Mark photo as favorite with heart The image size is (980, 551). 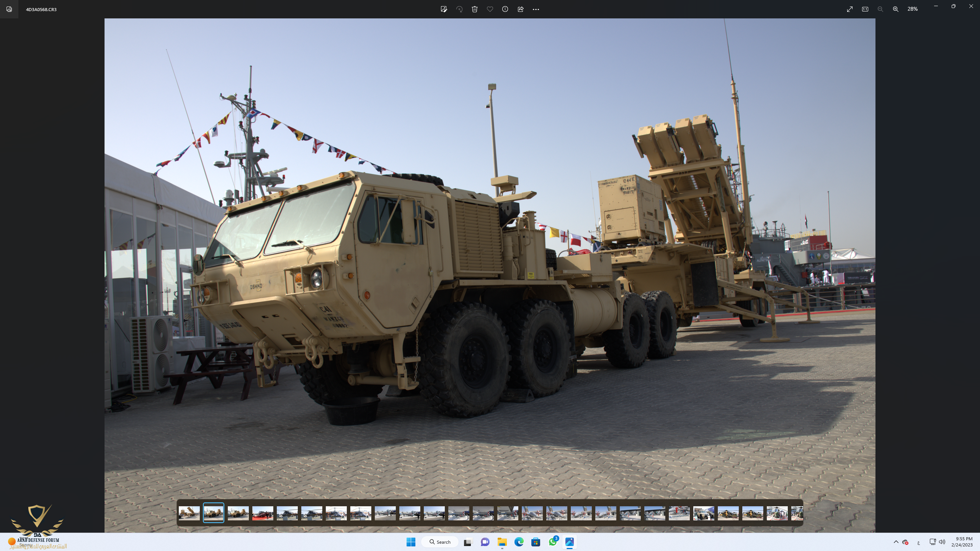tap(490, 9)
